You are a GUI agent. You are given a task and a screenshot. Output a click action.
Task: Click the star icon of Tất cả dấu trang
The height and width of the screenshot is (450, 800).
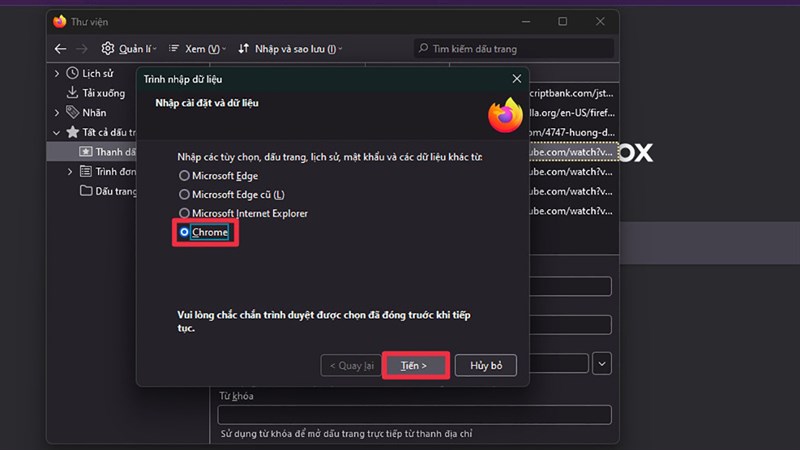72,132
